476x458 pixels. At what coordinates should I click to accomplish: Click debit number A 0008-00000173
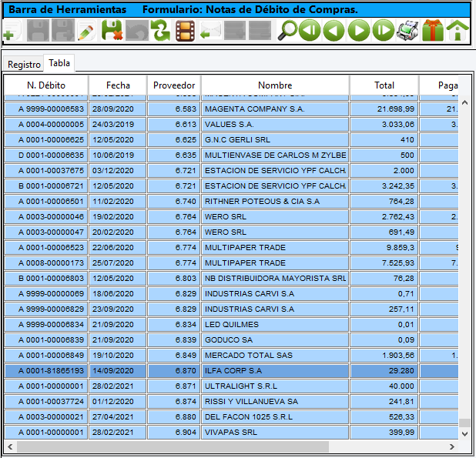point(46,263)
